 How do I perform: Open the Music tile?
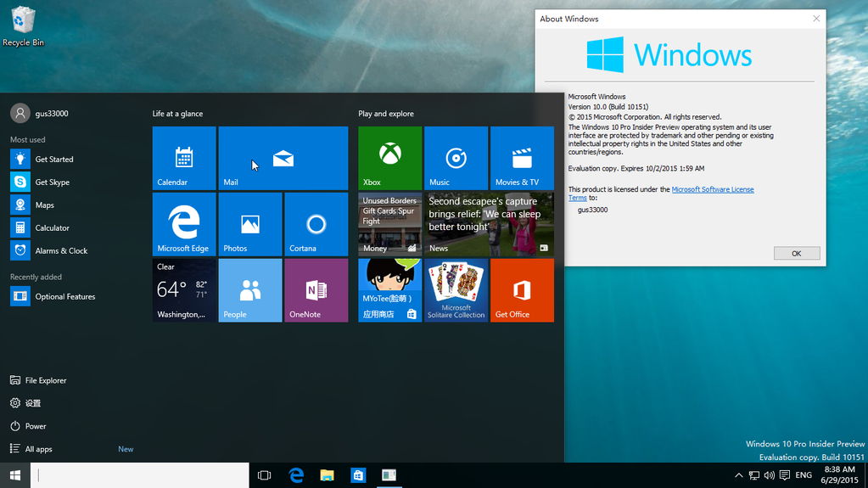[456, 158]
